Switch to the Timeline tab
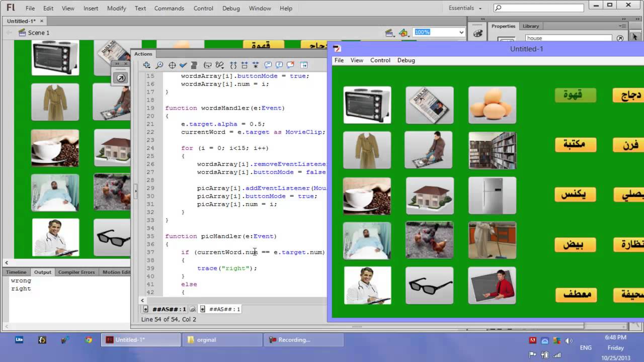The image size is (644, 362). pos(16,272)
